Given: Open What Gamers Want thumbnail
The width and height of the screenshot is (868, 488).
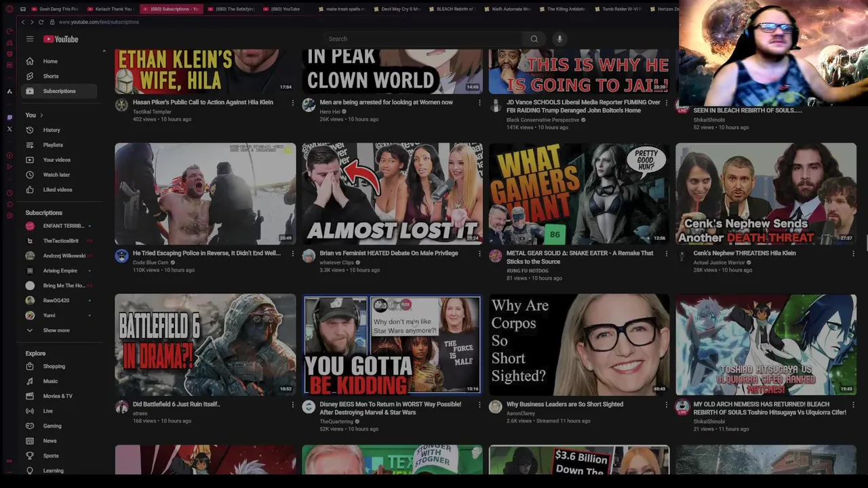Looking at the screenshot, I should (x=579, y=193).
